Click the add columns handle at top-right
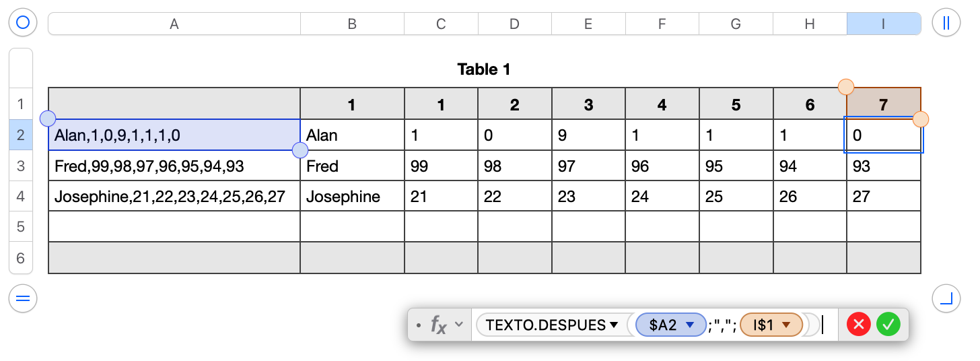 pos(946,23)
